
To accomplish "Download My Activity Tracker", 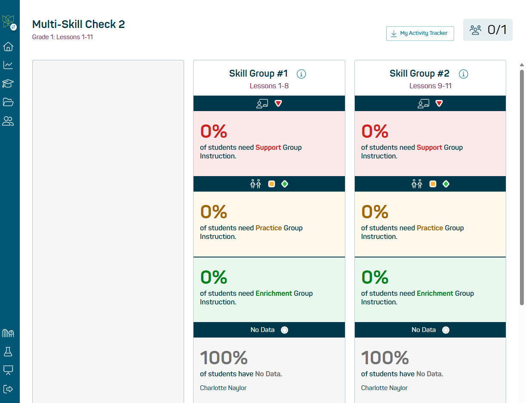I will pyautogui.click(x=420, y=33).
